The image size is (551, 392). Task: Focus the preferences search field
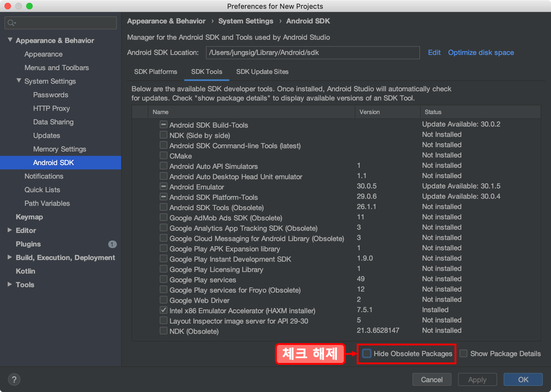click(x=61, y=23)
